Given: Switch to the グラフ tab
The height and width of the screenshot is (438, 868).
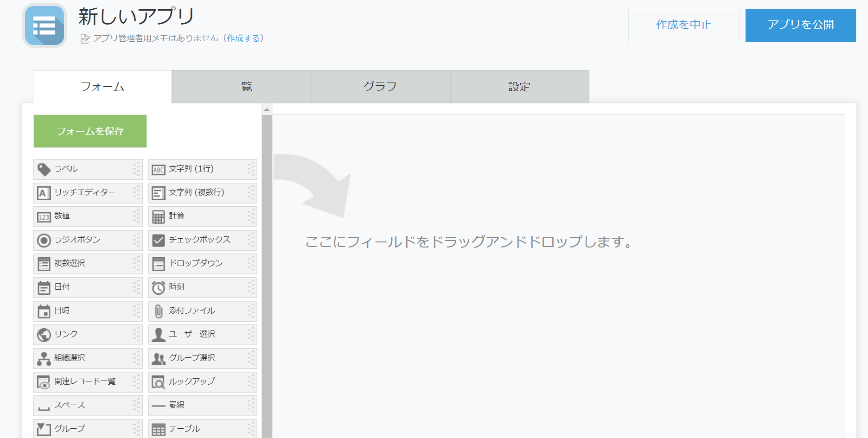Looking at the screenshot, I should (x=380, y=87).
